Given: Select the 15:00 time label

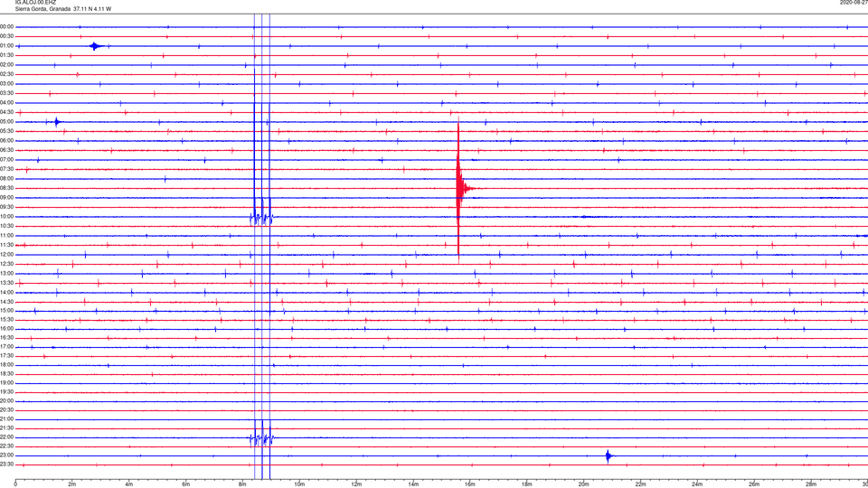Looking at the screenshot, I should coord(7,310).
